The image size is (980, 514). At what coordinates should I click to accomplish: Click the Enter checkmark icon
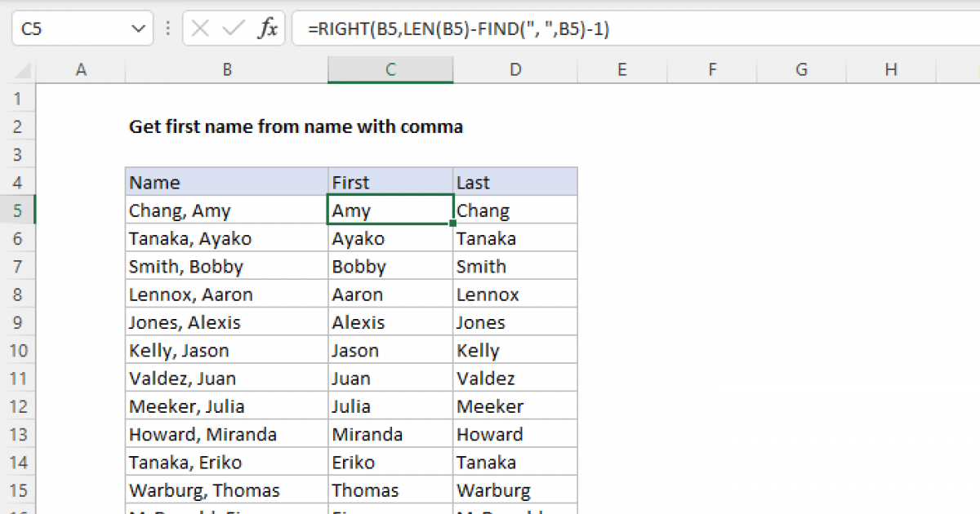tap(231, 27)
